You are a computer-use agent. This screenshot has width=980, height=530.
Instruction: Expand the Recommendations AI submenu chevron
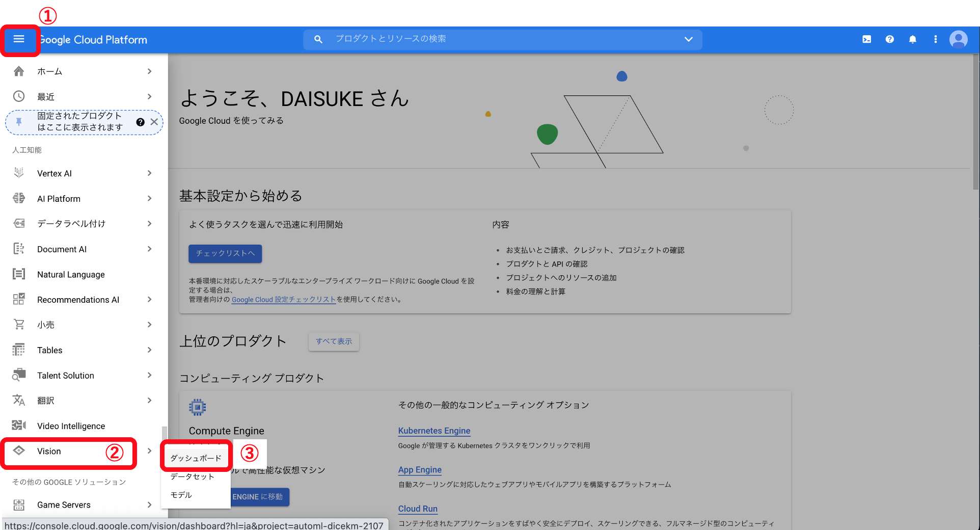149,299
